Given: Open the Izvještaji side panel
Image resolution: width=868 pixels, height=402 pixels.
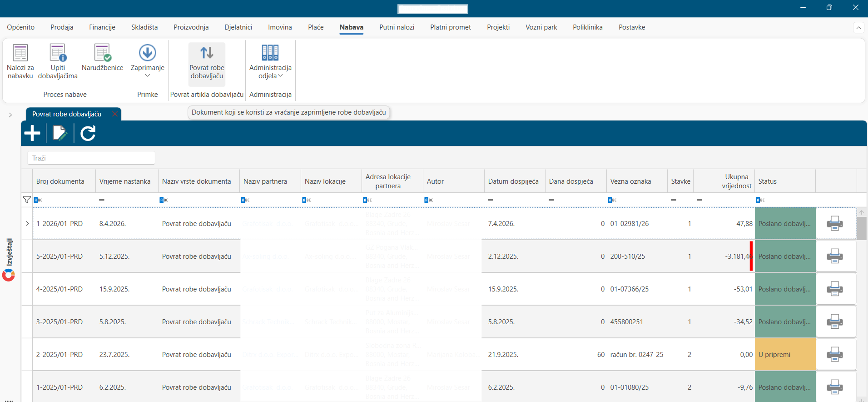Looking at the screenshot, I should [x=9, y=259].
